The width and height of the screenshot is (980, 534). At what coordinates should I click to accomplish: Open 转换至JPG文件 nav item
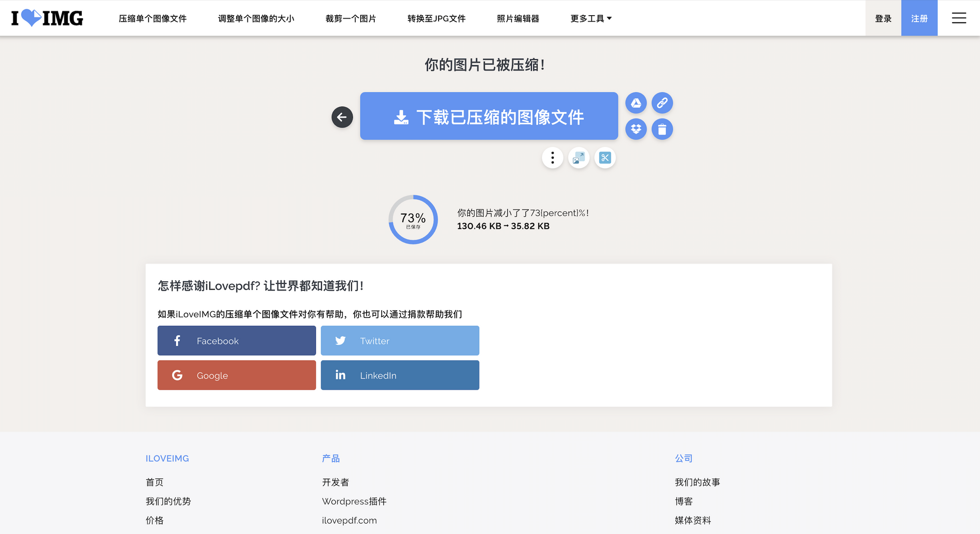(436, 19)
